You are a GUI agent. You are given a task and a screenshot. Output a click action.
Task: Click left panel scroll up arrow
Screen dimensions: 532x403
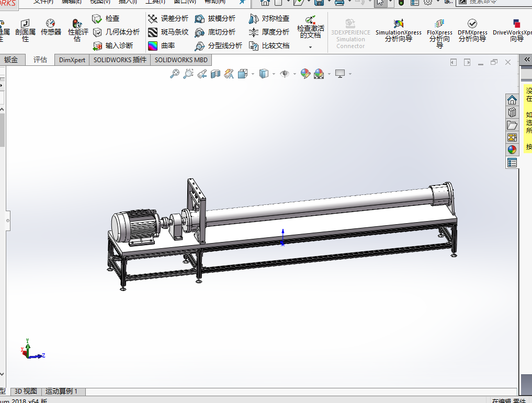(2, 110)
